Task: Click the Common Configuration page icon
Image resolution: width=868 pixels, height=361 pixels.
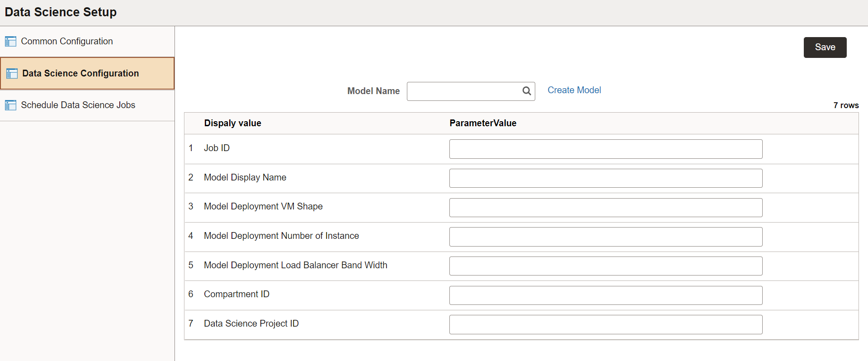Action: click(x=10, y=42)
